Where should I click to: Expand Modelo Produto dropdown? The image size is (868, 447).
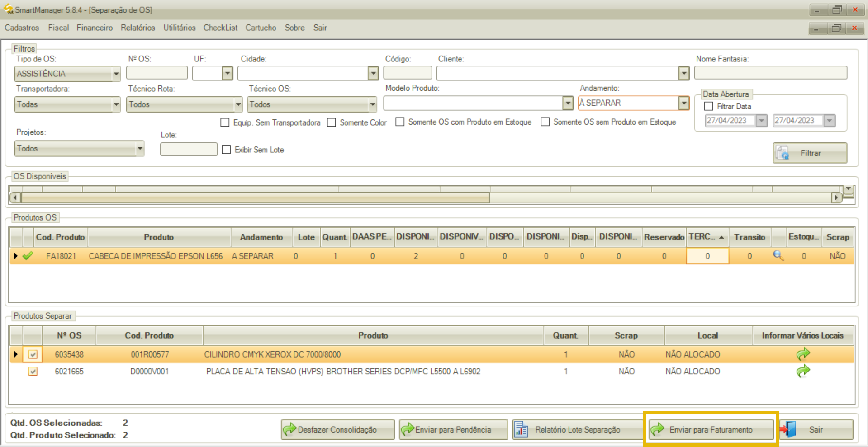click(568, 103)
